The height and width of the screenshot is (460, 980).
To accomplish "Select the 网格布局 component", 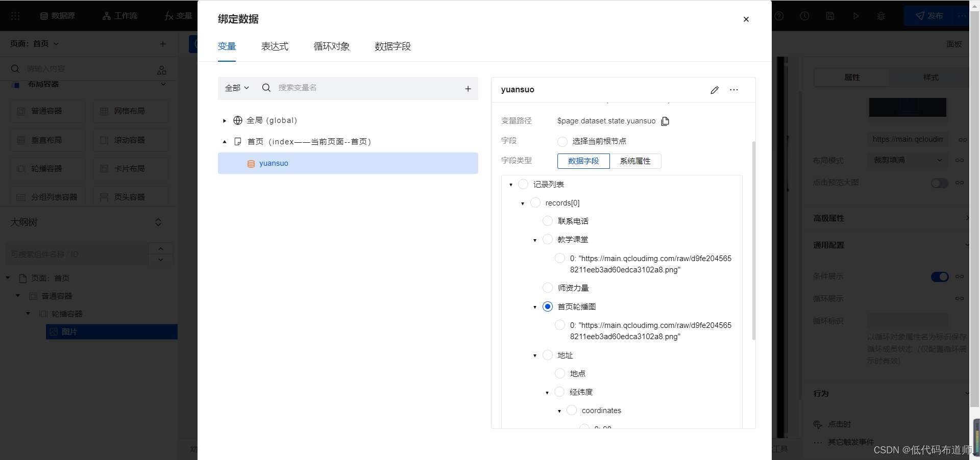I will click(131, 111).
